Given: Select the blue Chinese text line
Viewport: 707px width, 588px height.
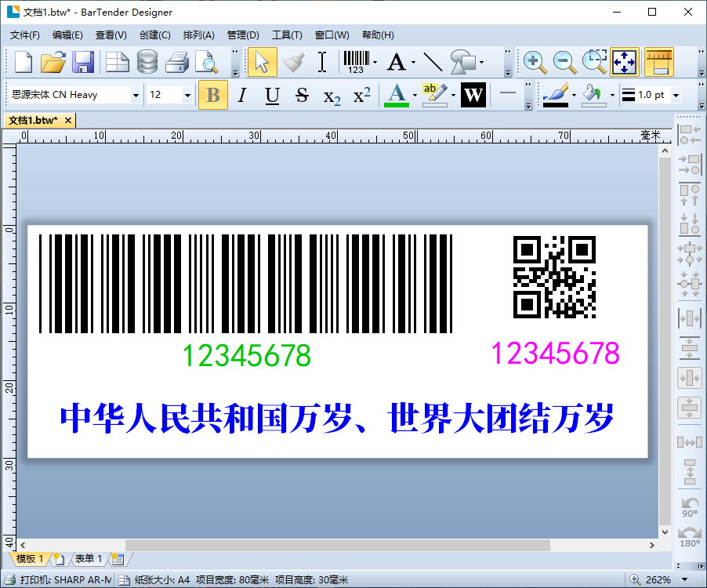Looking at the screenshot, I should pyautogui.click(x=337, y=419).
